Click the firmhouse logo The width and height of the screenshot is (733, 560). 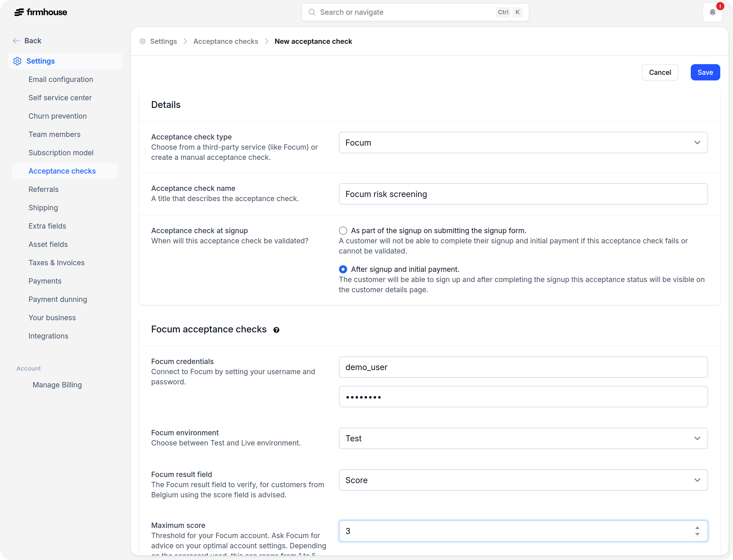tap(41, 12)
